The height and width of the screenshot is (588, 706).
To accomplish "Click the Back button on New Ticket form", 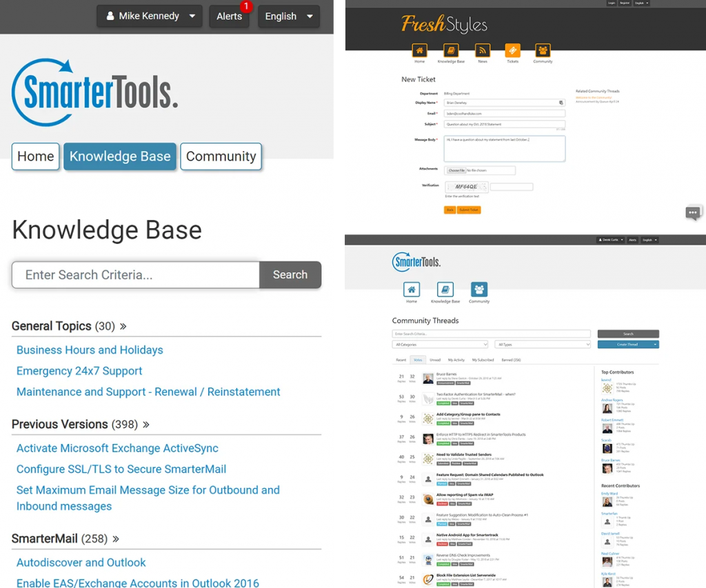I will (x=450, y=210).
